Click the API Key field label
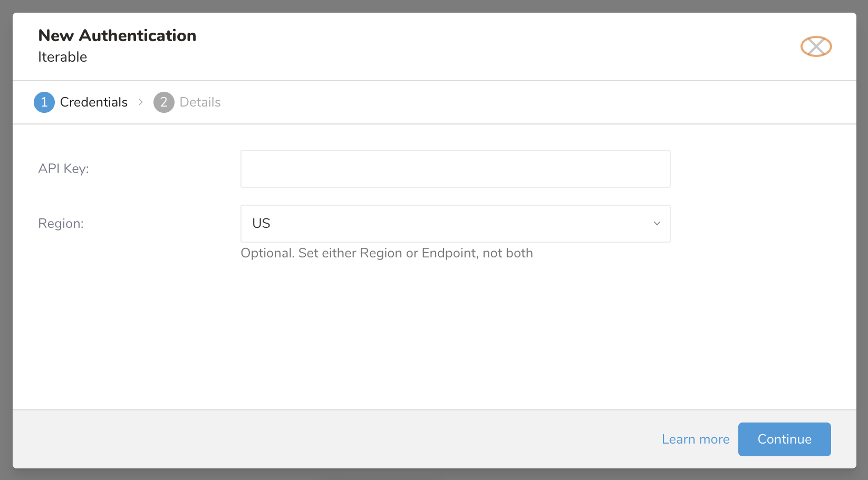Screen dimensions: 868x480 [x=63, y=169]
